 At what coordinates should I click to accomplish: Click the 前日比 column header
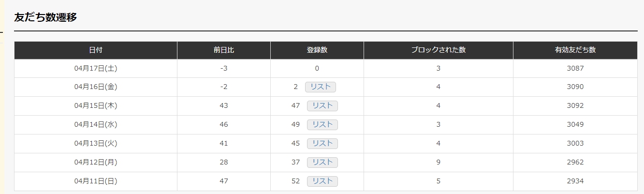(224, 50)
